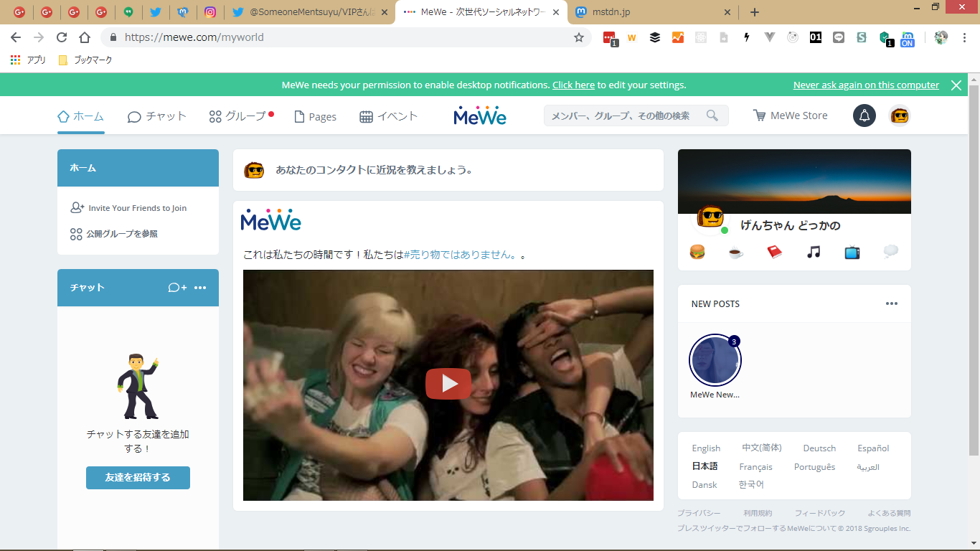Open the notifications bell icon
The height and width of the screenshot is (551, 980).
pos(864,116)
